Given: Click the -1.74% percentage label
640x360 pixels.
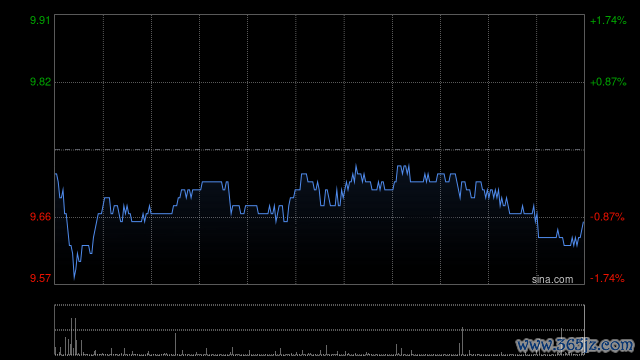Looking at the screenshot, I should point(607,278).
